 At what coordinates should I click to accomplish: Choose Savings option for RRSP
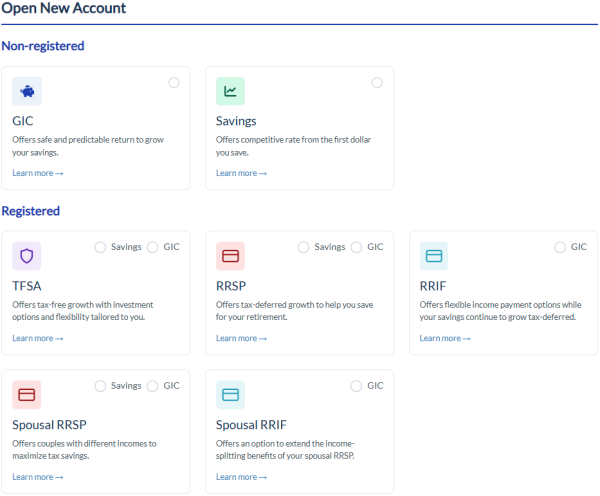click(304, 247)
